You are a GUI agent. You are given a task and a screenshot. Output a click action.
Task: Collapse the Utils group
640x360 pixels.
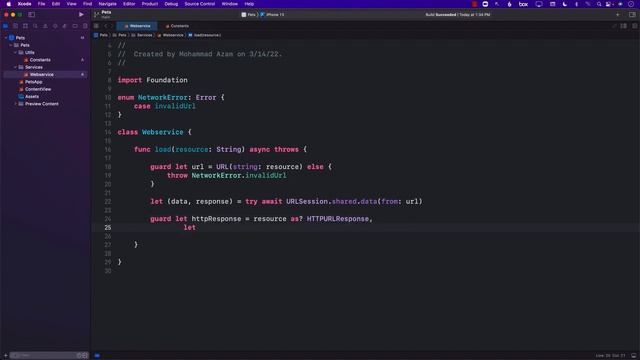coord(16,52)
